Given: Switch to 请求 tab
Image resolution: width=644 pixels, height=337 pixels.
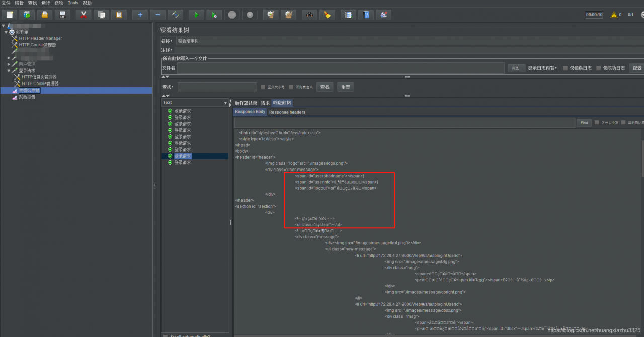Looking at the screenshot, I should point(265,103).
